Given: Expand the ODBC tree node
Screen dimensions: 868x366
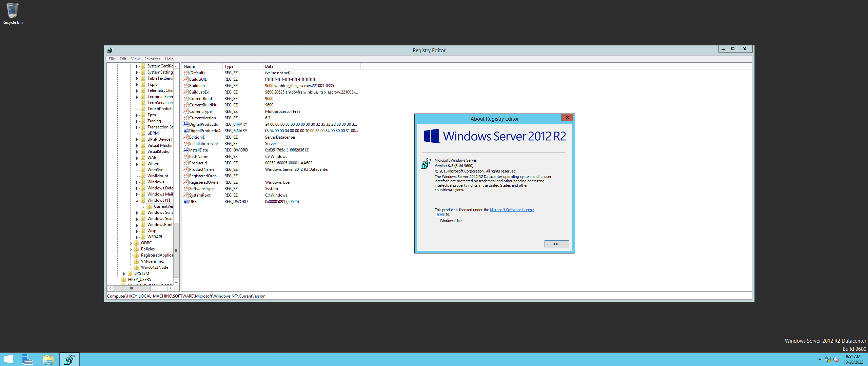Looking at the screenshot, I should pyautogui.click(x=131, y=243).
